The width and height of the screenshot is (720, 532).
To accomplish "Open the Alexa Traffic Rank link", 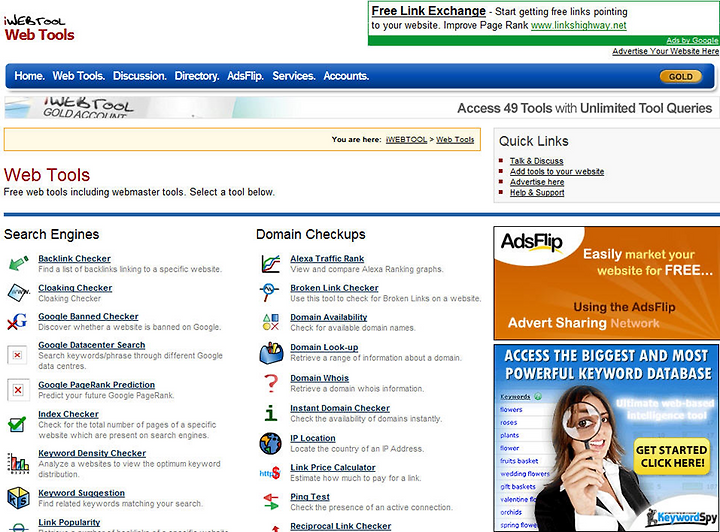I will 327,258.
